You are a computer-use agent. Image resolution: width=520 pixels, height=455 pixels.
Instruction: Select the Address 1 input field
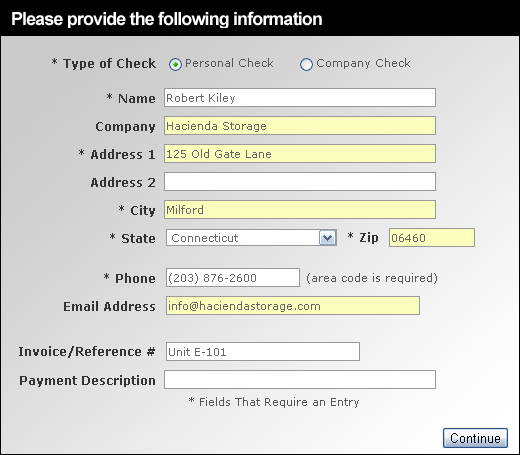[300, 154]
